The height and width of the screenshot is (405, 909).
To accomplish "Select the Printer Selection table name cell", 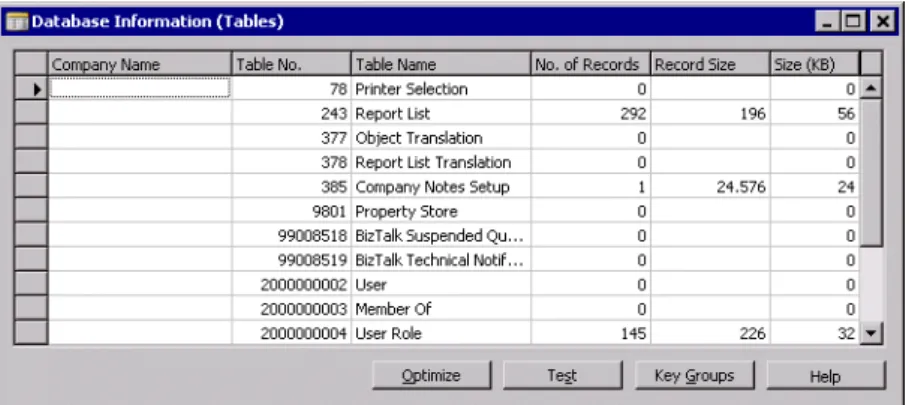I will coord(441,89).
